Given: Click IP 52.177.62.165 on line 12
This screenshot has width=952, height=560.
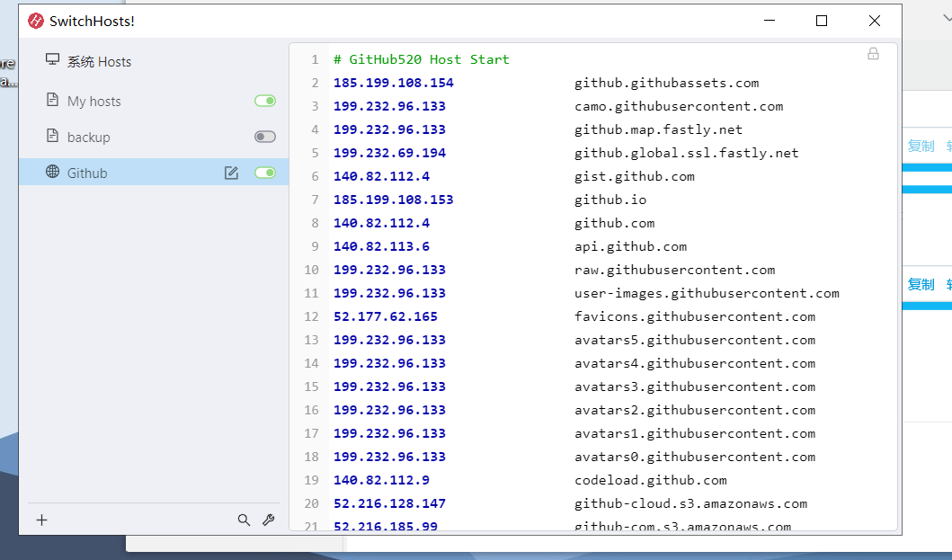Looking at the screenshot, I should [x=386, y=316].
